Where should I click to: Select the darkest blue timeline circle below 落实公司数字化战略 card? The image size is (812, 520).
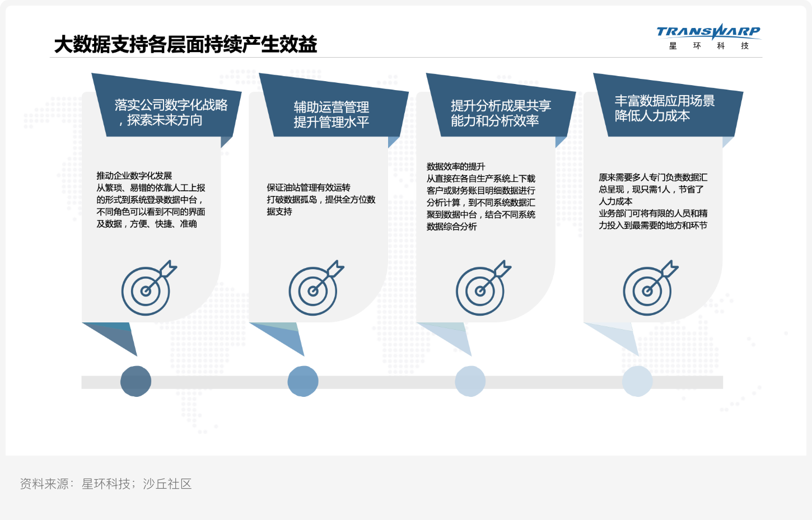(x=136, y=381)
